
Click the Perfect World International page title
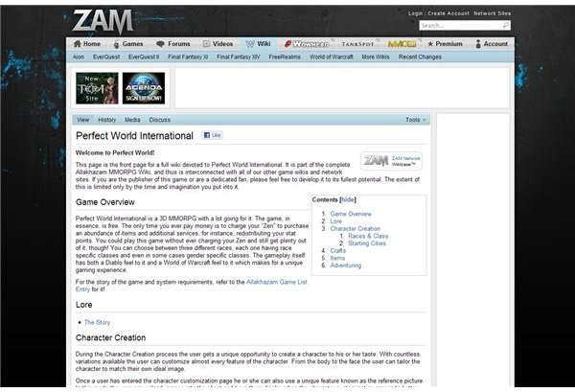pos(134,136)
